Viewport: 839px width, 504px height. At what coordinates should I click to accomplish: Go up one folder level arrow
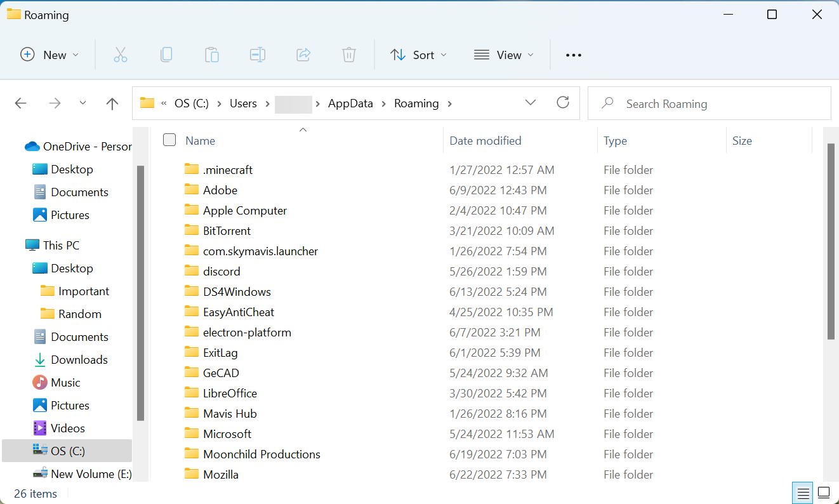112,103
